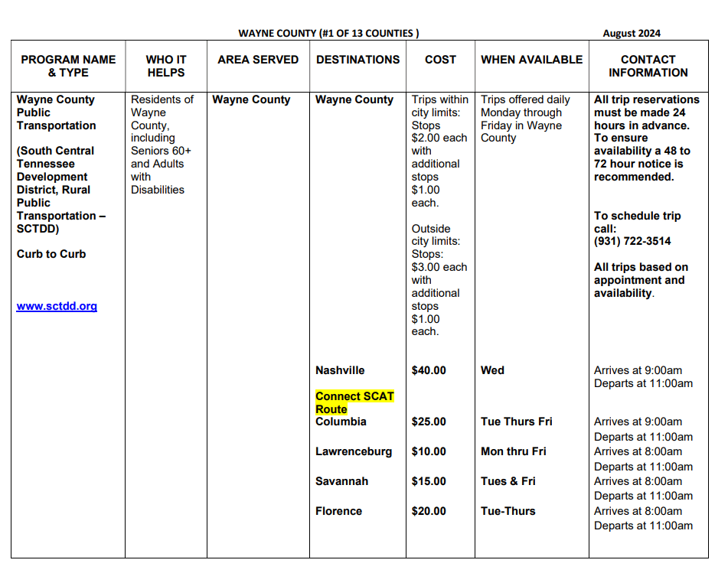Click the 'Columbia' destination

[341, 422]
